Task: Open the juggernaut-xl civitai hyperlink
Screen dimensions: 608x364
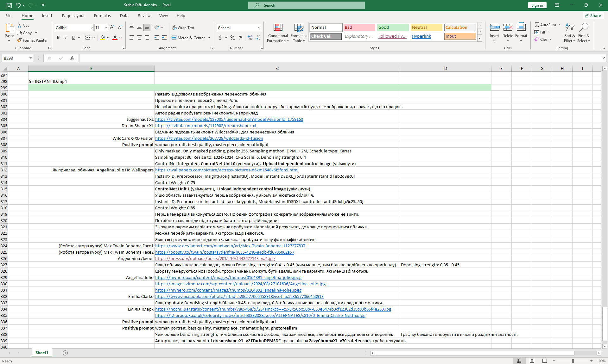Action: [229, 119]
